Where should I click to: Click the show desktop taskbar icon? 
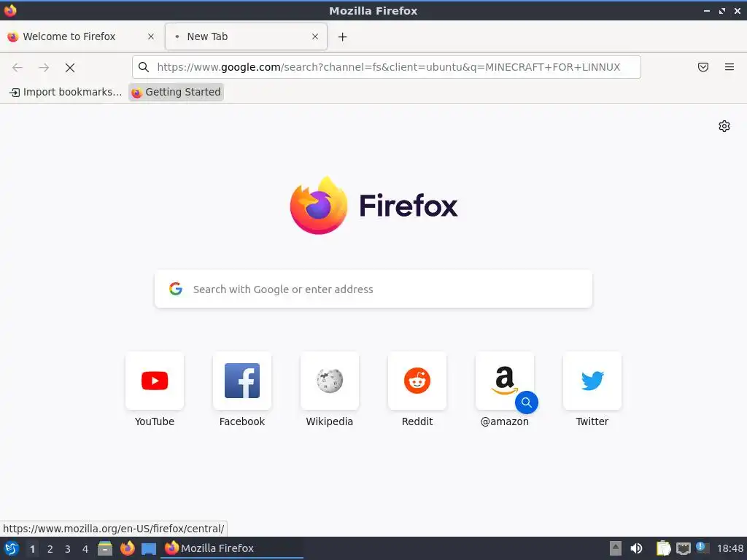(149, 548)
